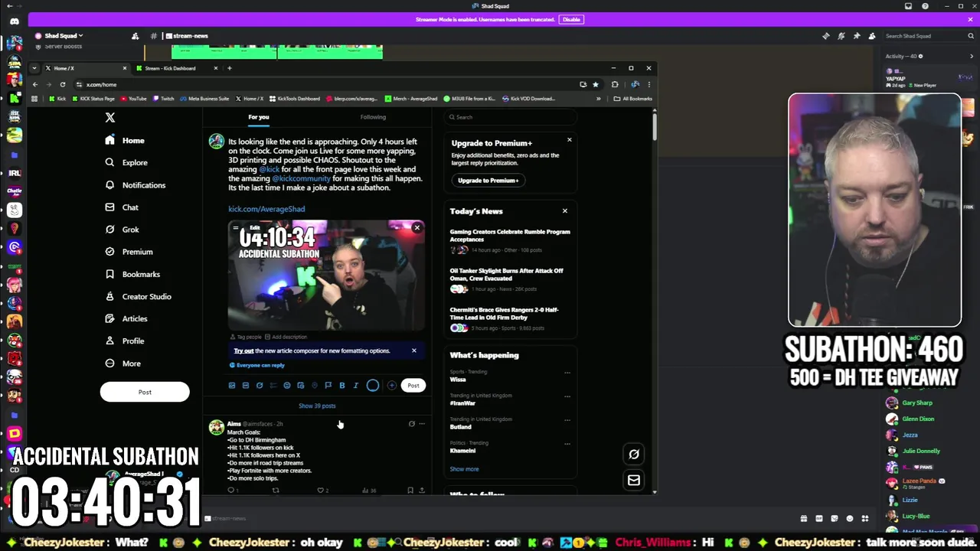Bookmark this page star icon
Screen dimensions: 980x551
596,84
